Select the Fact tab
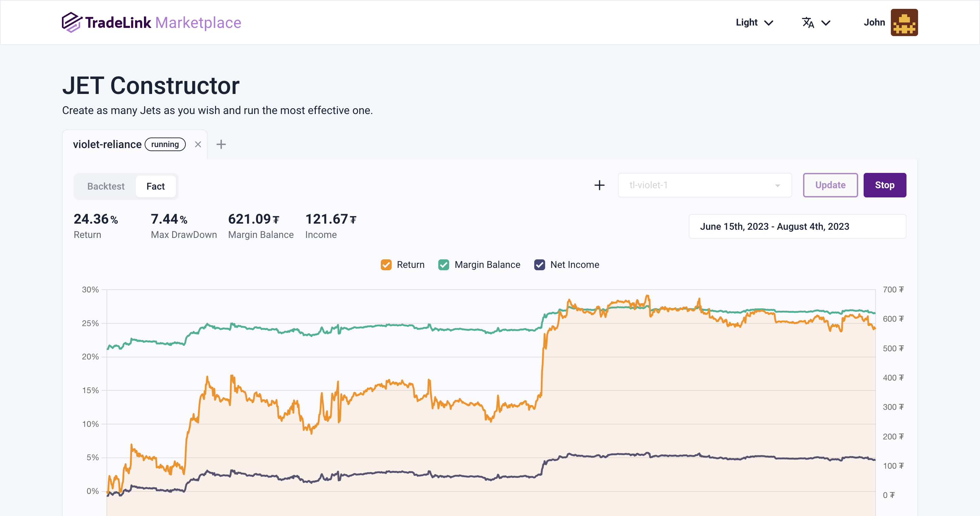This screenshot has width=980, height=516. click(x=155, y=186)
